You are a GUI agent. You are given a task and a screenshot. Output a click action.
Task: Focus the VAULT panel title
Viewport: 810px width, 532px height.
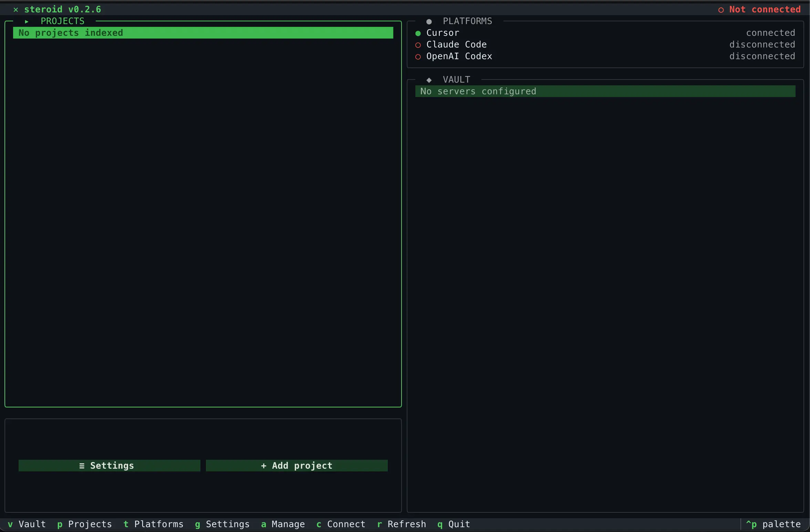(457, 80)
